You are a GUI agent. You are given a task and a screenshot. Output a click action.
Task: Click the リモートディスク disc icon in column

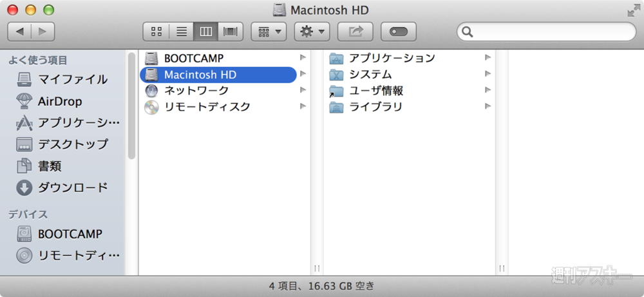(151, 107)
